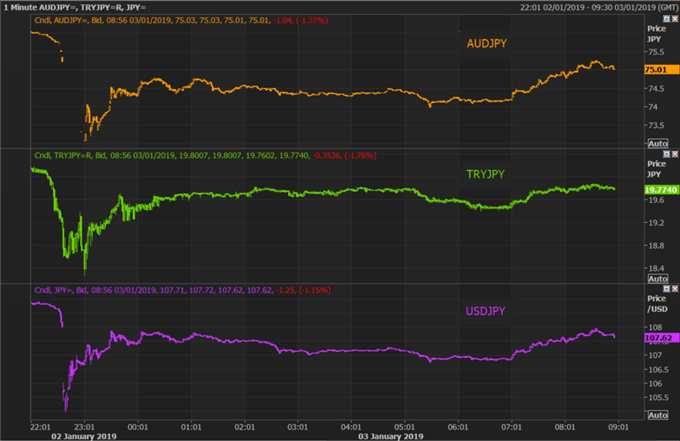Maximize the AUDJPY chart pane
The image size is (680, 441).
click(667, 19)
